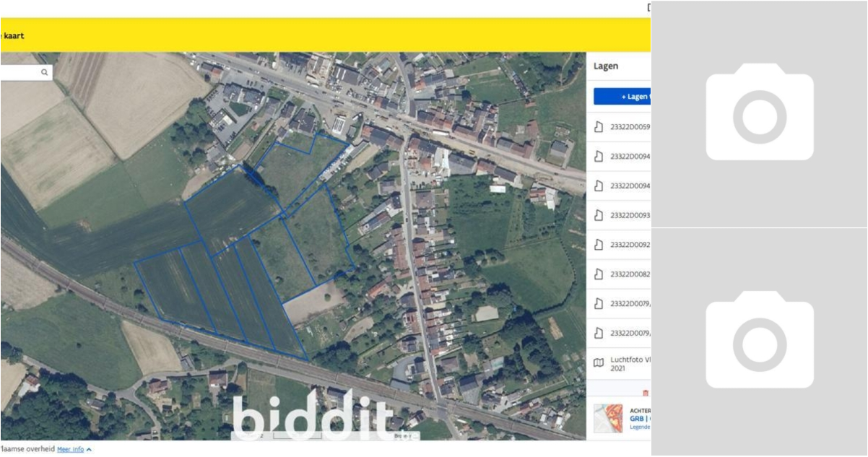The height and width of the screenshot is (457, 868).
Task: Focus the map search input field
Action: pyautogui.click(x=19, y=72)
